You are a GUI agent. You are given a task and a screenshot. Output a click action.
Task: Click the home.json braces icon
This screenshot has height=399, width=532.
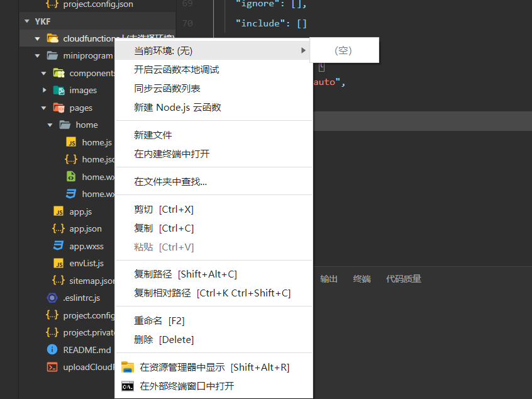pos(71,159)
